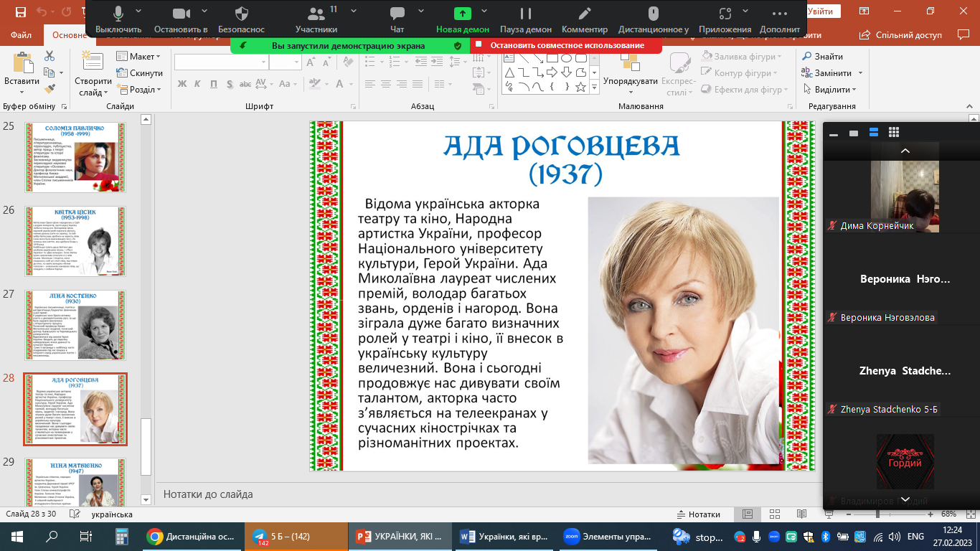
Task: Open the Упорядкувати arrange menu
Action: [631, 72]
